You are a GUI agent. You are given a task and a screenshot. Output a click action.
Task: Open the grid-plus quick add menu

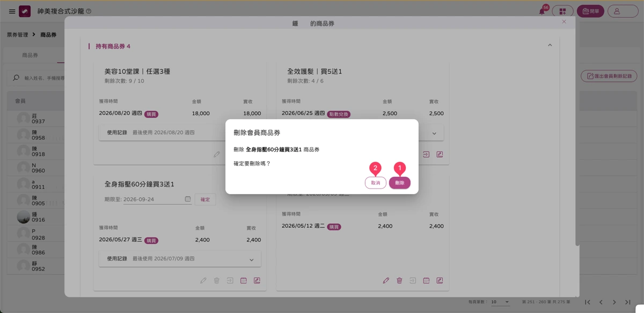pyautogui.click(x=562, y=11)
